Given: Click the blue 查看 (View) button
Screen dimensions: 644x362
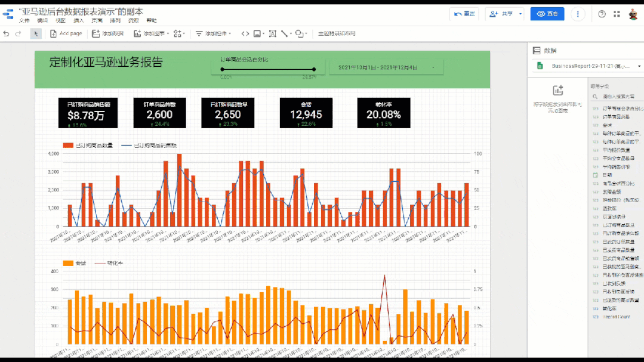Looking at the screenshot, I should click(547, 14).
